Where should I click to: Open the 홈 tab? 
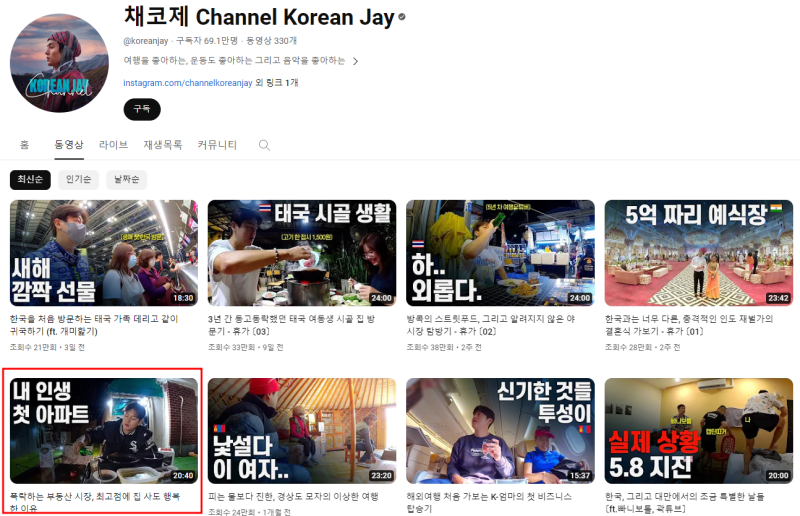(24, 145)
